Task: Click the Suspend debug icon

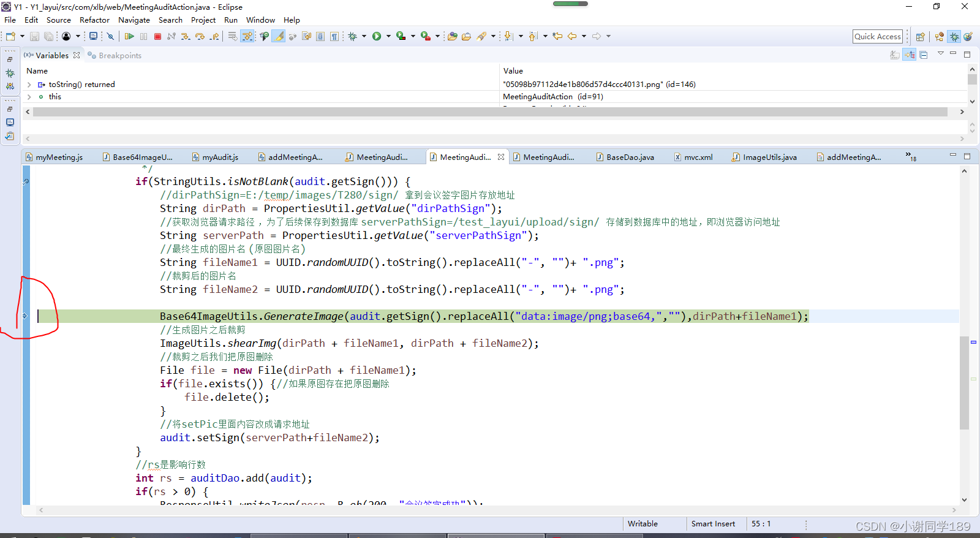Action: [143, 36]
